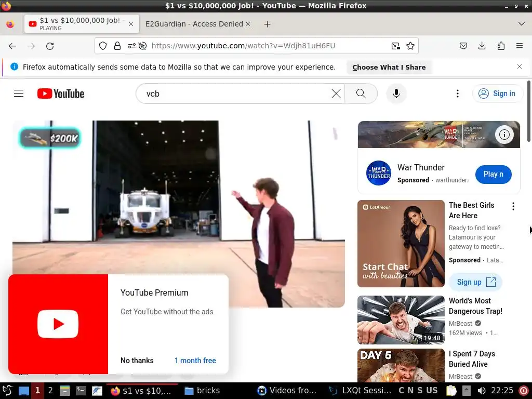Open World's Most Dangerous Trap thumbnail
This screenshot has width=532, height=399.
coord(401,320)
